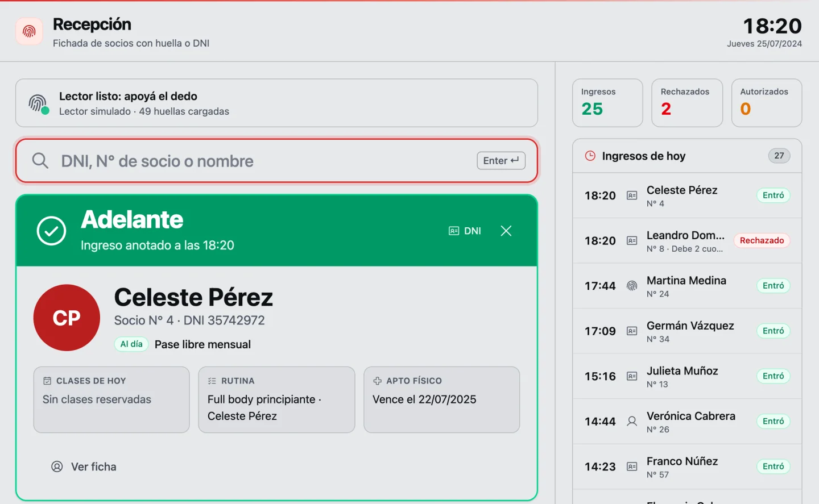Click the Rechazados 2 counter card
The image size is (819, 504).
[x=687, y=103]
